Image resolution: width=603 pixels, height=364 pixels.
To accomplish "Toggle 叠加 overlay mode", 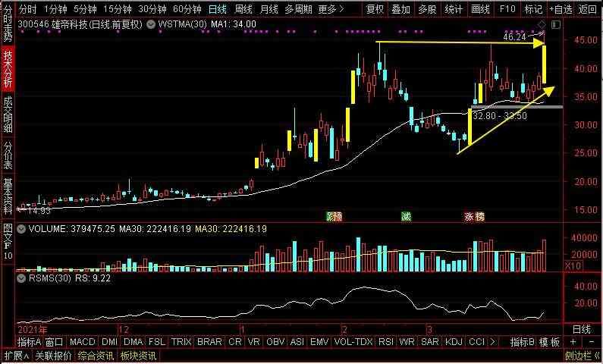I will 401,9.
